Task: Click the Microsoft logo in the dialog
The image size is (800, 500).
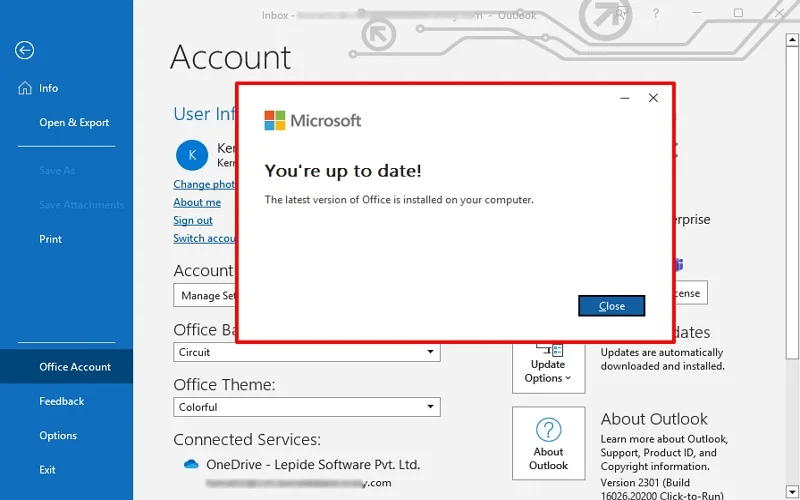Action: [313, 120]
